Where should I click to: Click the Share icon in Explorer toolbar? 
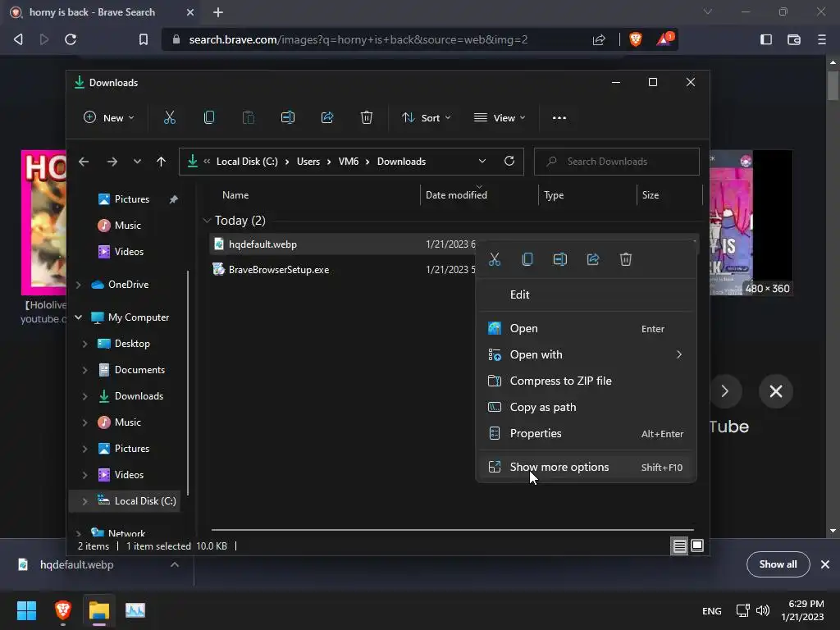326,117
